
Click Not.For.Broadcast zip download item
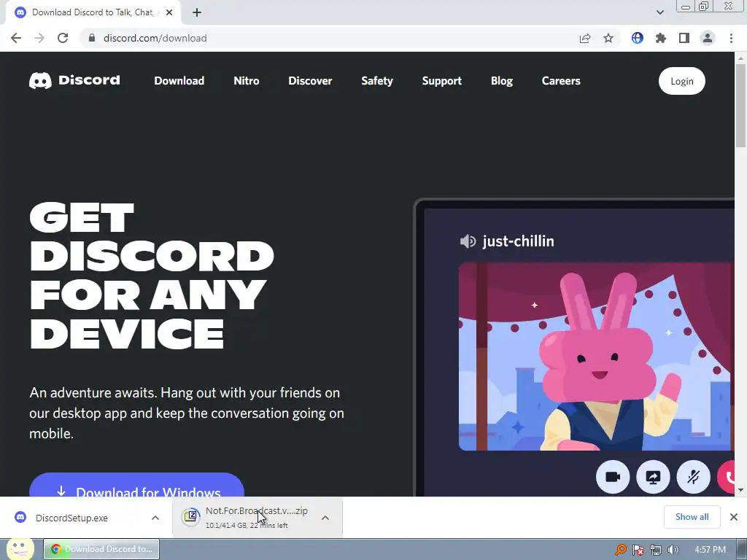pos(258,518)
